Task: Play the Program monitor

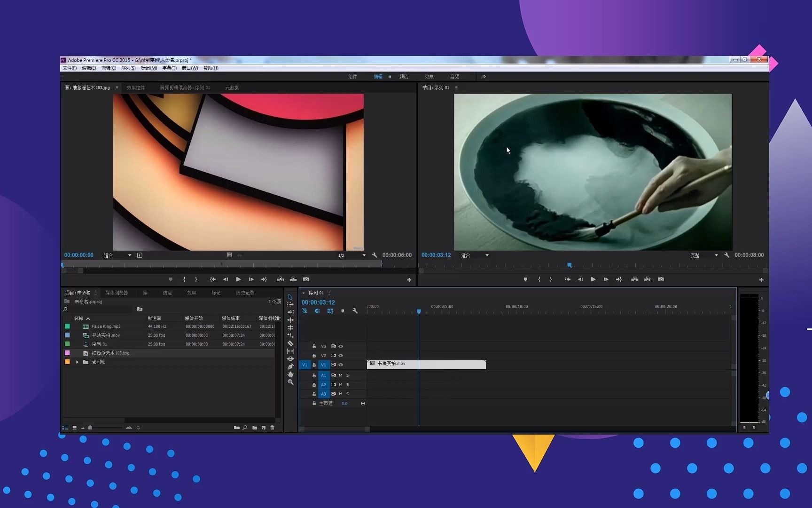Action: 593,279
